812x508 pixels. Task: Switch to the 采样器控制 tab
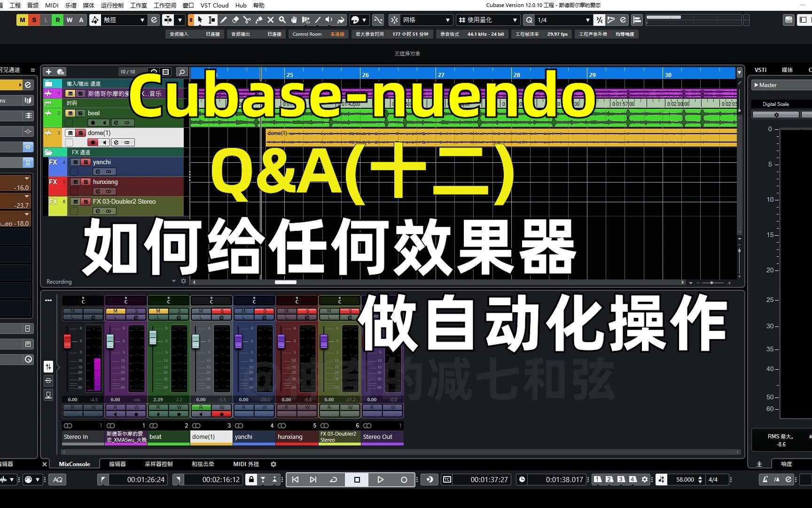point(159,464)
